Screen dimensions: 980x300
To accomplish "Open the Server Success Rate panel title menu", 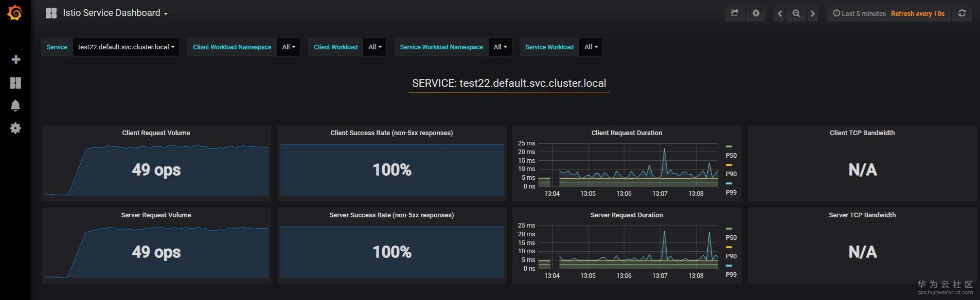I will coord(391,215).
